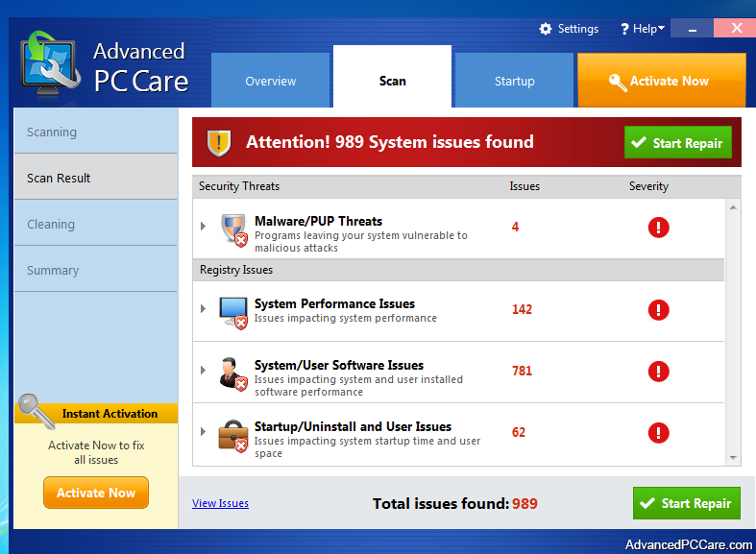
Task: Click the System/User Software Issues person icon
Action: pos(233,373)
